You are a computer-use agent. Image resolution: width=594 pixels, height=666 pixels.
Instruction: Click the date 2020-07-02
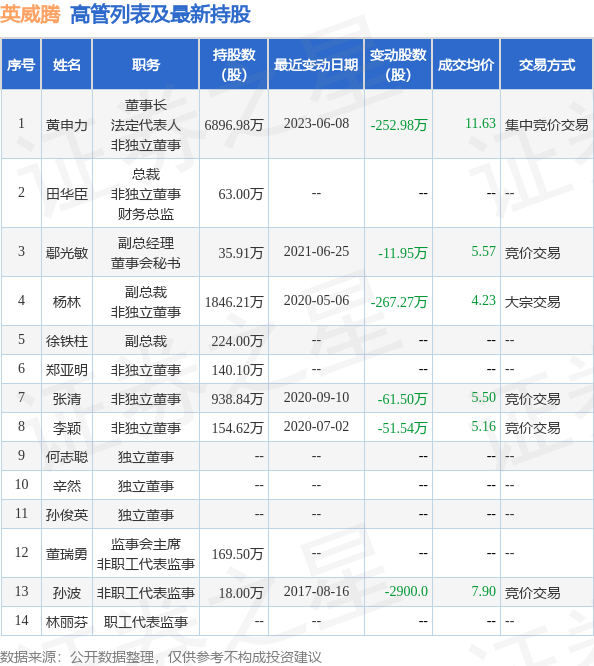coord(316,426)
